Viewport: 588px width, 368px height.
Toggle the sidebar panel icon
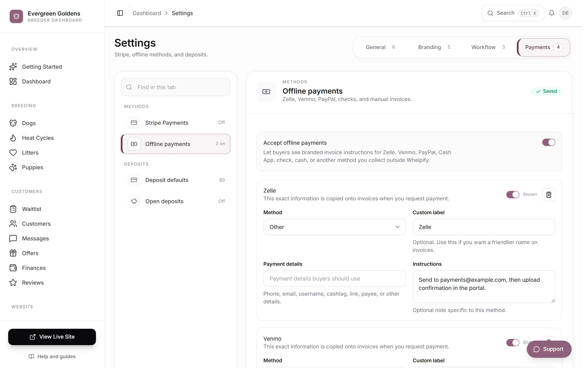(120, 13)
